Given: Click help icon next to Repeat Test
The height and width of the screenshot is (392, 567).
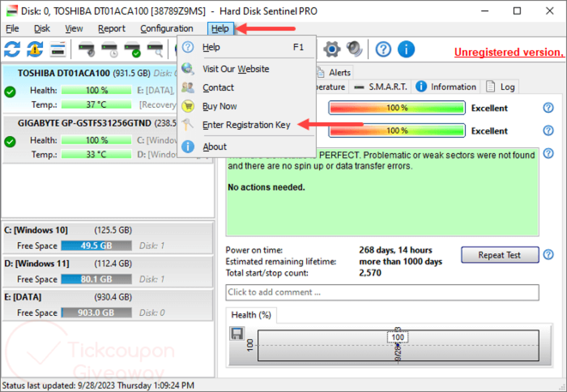Looking at the screenshot, I should click(x=548, y=254).
